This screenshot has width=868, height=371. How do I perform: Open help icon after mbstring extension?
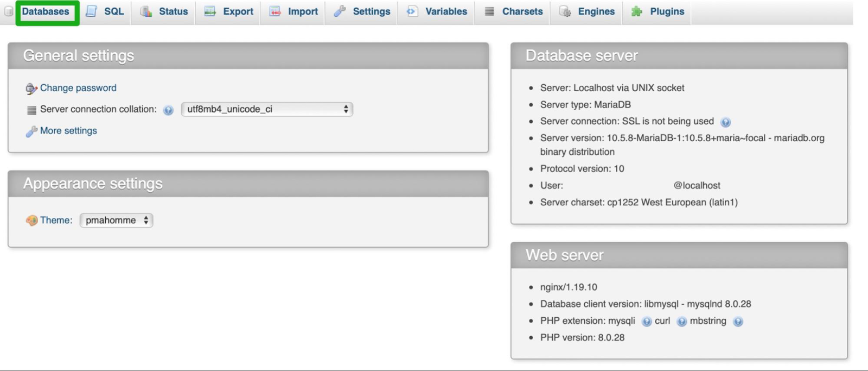point(738,322)
